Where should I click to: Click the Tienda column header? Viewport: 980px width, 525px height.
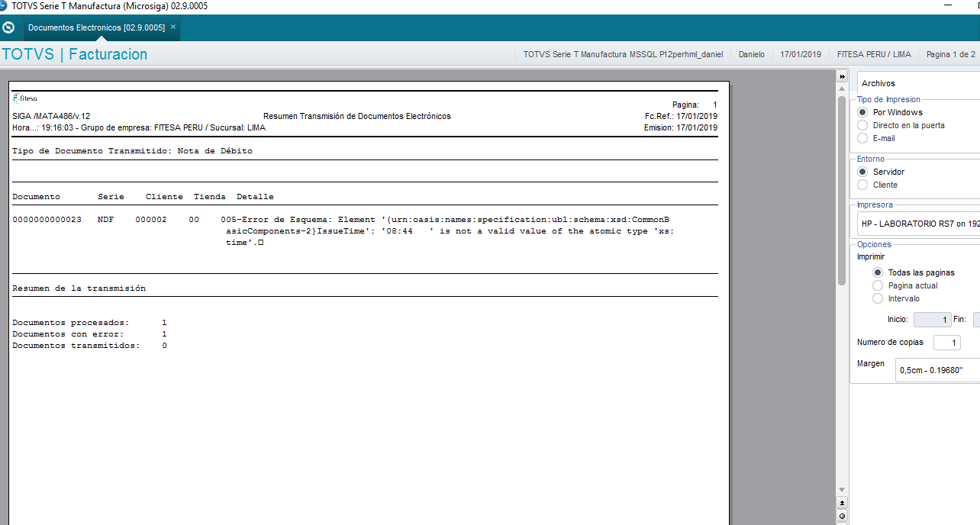210,197
